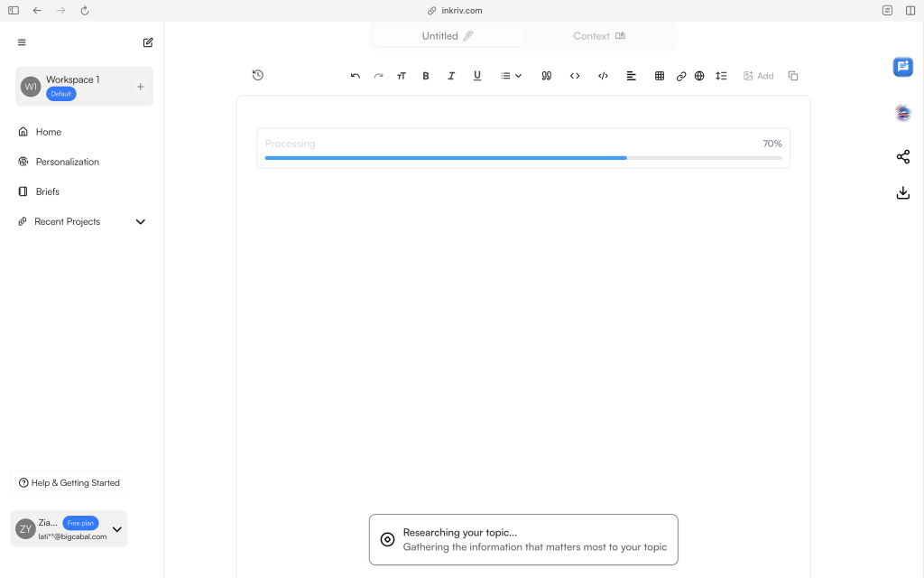
Task: Click the insert link icon
Action: (x=681, y=76)
